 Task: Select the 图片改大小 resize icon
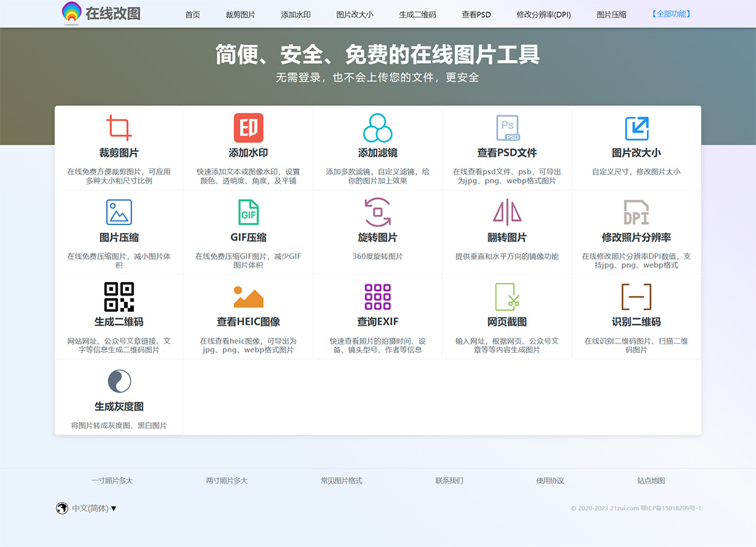click(x=637, y=129)
